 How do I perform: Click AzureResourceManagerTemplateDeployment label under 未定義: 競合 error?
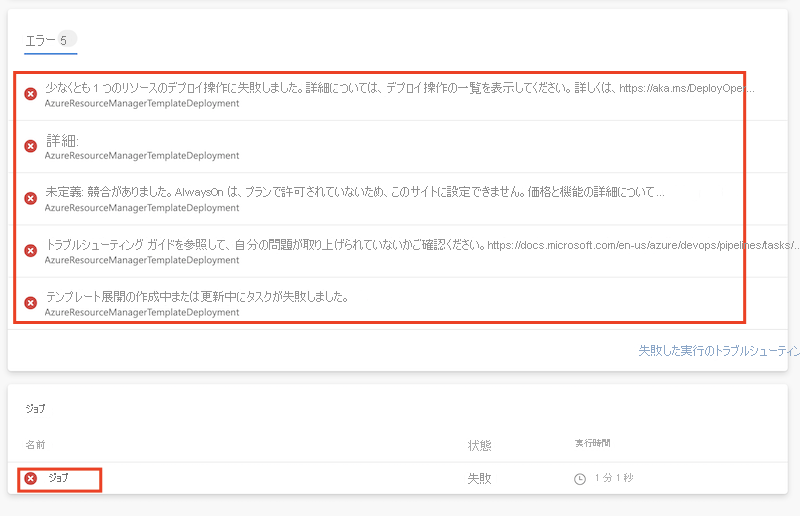pos(142,208)
